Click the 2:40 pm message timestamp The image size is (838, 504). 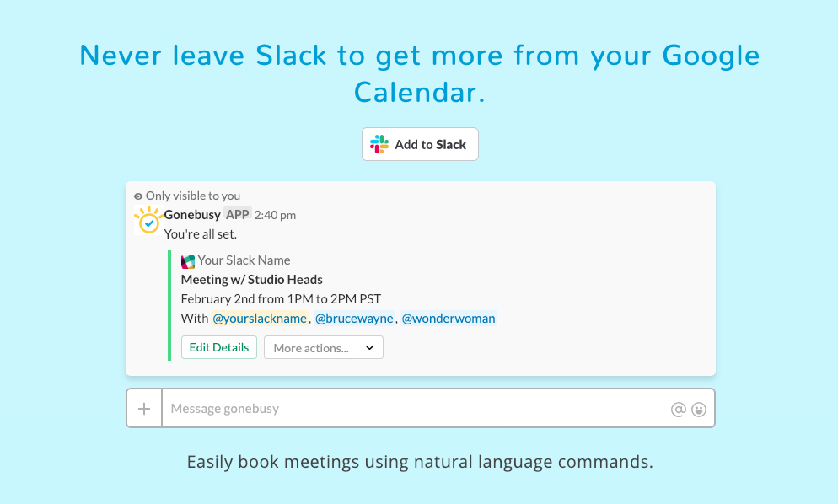[275, 215]
